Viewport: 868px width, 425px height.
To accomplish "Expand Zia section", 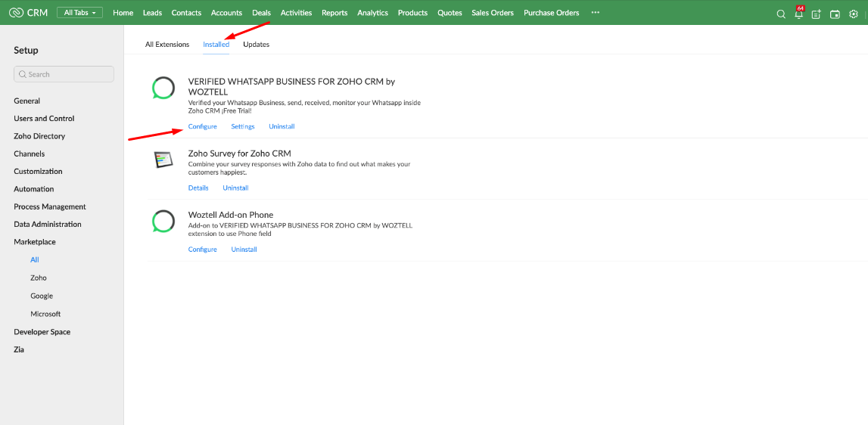I will tap(19, 349).
